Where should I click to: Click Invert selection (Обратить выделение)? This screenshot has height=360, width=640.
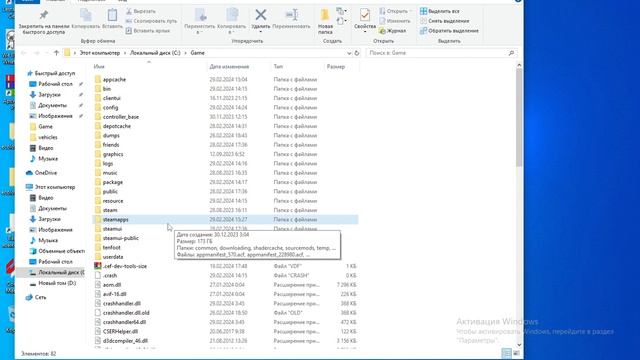pyautogui.click(x=449, y=31)
